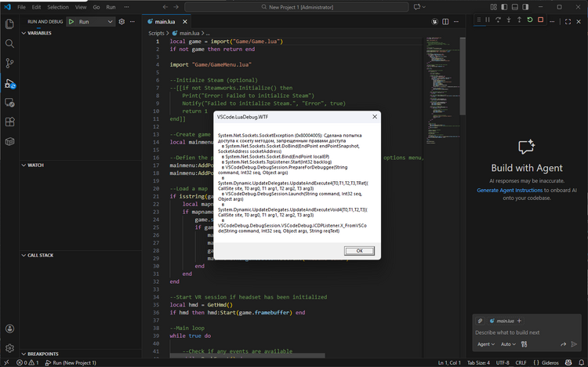The width and height of the screenshot is (588, 367).
Task: Click the command center search box
Action: [x=296, y=7]
